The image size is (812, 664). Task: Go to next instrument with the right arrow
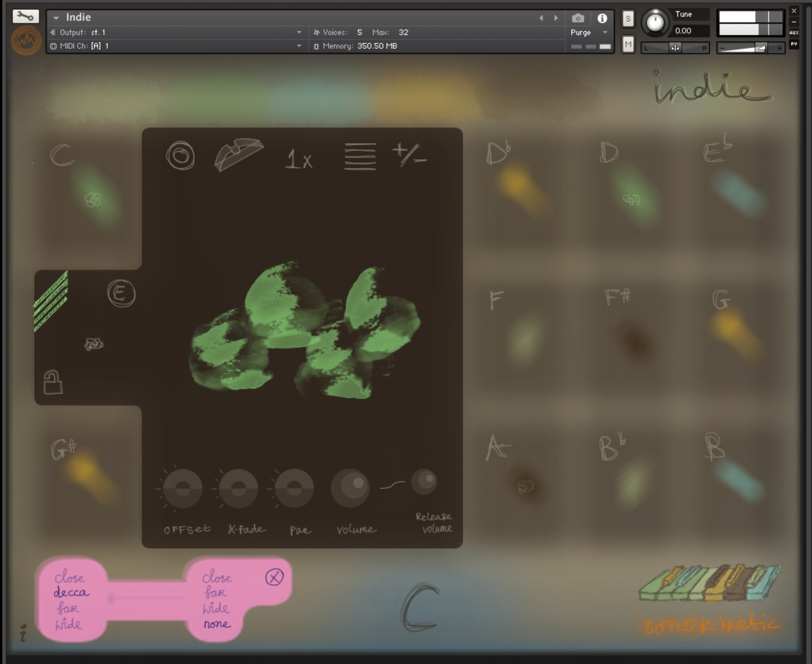coord(556,18)
